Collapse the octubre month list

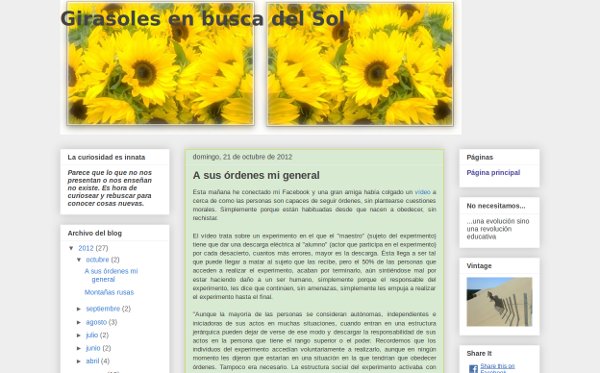pyautogui.click(x=79, y=260)
